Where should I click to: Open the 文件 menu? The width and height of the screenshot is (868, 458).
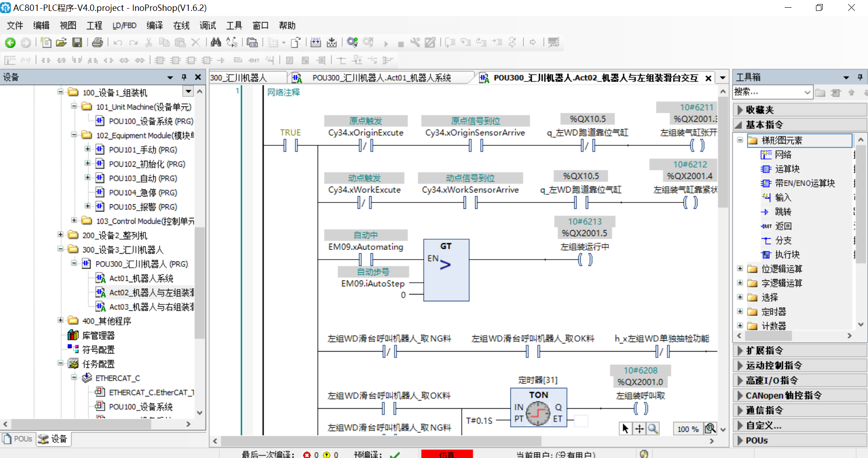point(15,26)
